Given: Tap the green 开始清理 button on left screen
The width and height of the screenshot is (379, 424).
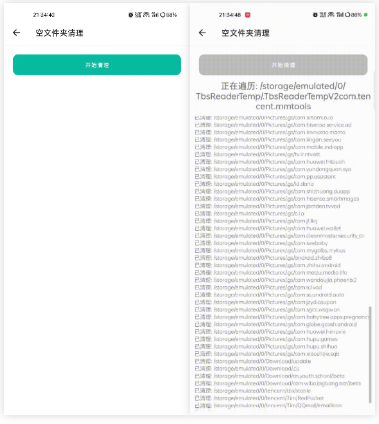Looking at the screenshot, I should [97, 65].
